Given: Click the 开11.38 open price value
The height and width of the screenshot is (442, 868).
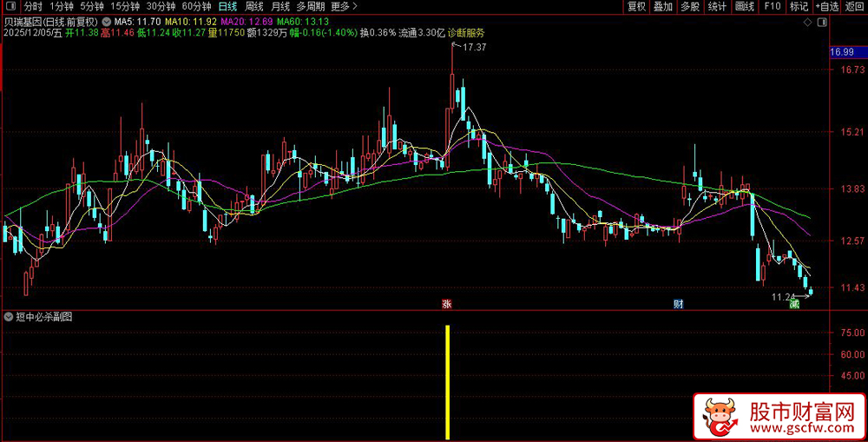Looking at the screenshot, I should pyautogui.click(x=82, y=33).
